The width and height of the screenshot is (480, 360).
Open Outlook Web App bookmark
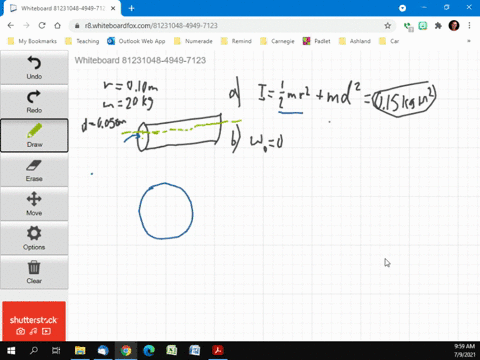136,41
